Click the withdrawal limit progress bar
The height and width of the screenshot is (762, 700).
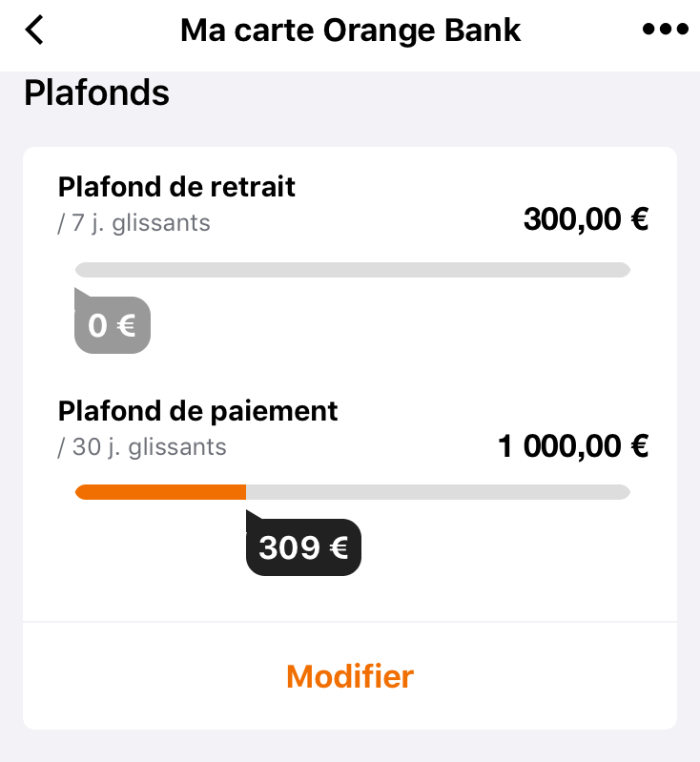tap(352, 270)
